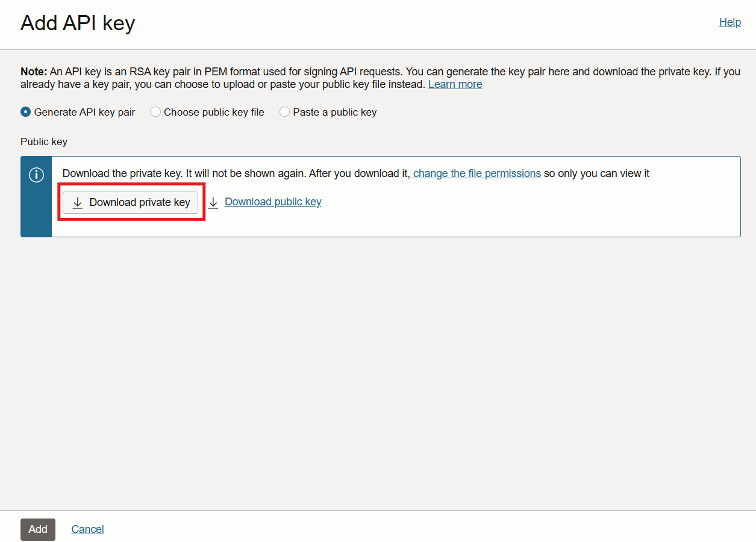Click the Note paragraph about RSA key pairs
Screen dimensions: 756x542
click(241, 78)
